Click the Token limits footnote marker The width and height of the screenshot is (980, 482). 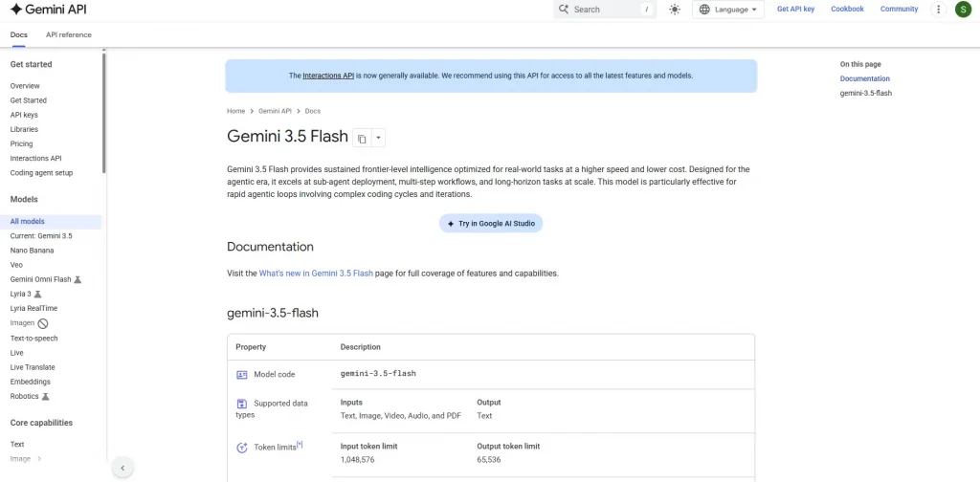click(300, 445)
